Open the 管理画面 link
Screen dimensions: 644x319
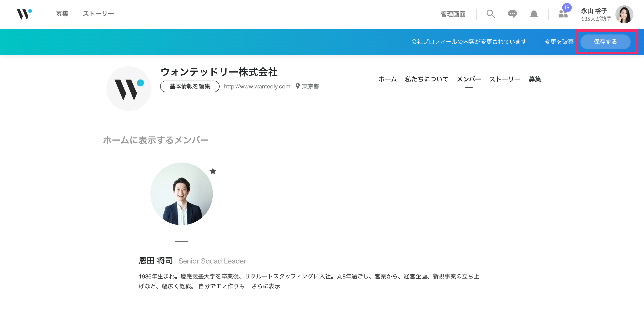point(453,14)
